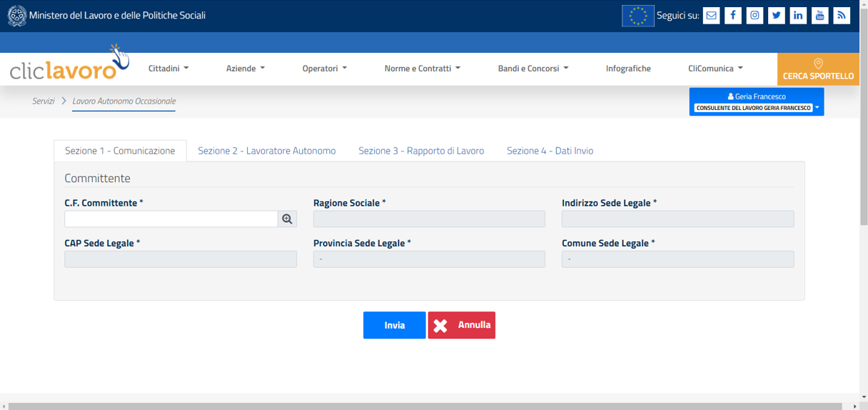Open the RSS feed icon

[x=842, y=16]
